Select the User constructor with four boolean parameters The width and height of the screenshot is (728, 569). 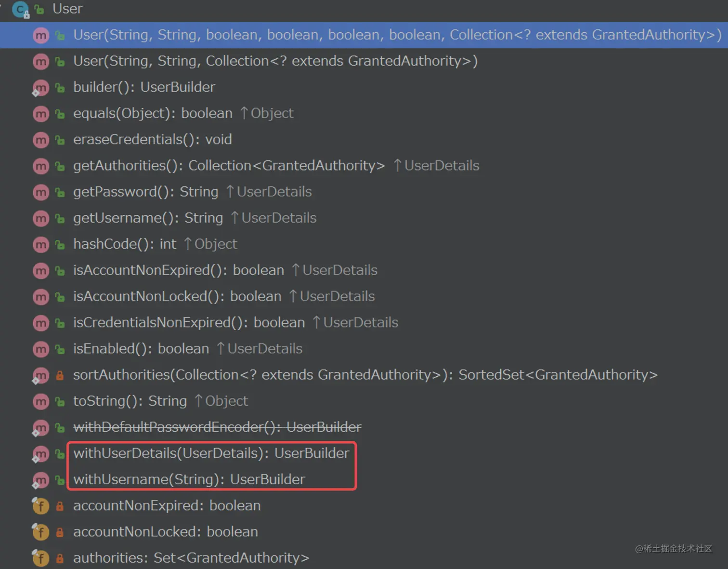tap(397, 35)
